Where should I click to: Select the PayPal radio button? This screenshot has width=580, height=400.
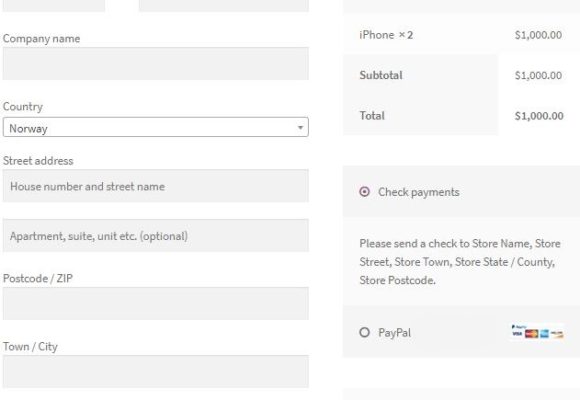point(364,332)
